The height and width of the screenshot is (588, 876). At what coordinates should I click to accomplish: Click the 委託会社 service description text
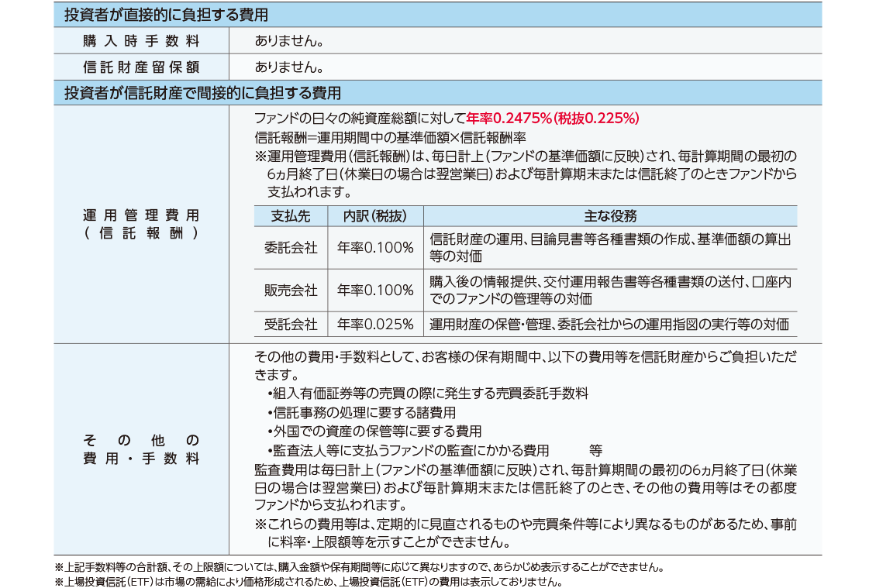[x=610, y=248]
